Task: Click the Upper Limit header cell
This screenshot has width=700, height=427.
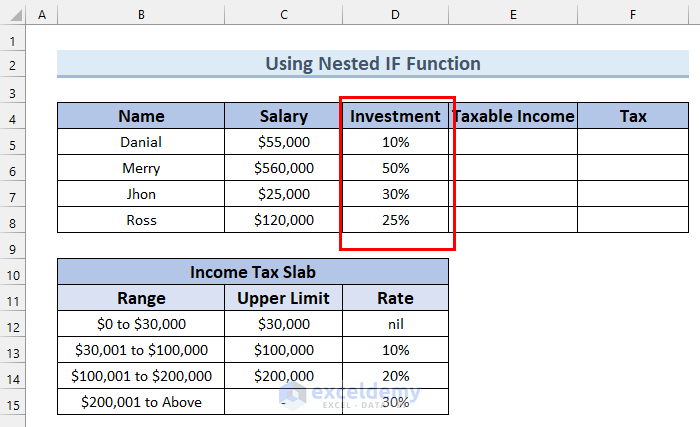Action: 283,298
